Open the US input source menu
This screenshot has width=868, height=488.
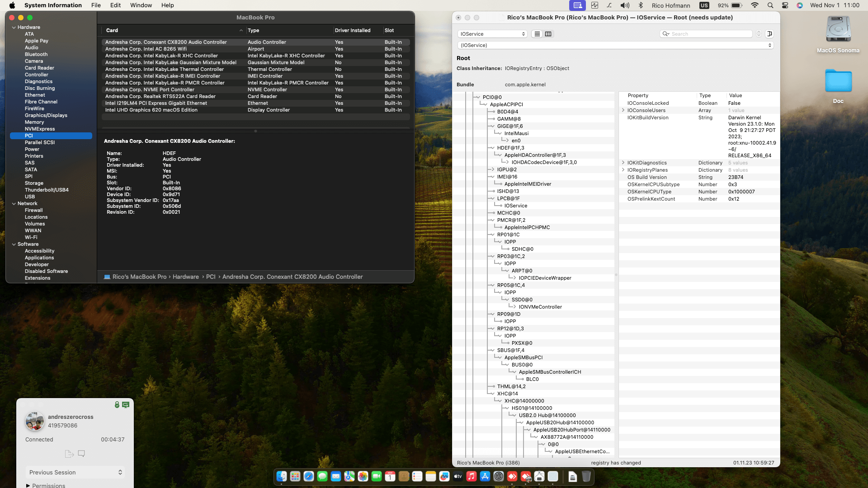[704, 5]
